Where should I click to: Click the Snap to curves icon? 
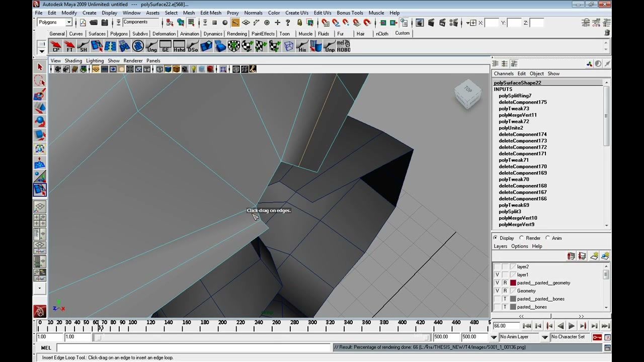tap(336, 23)
